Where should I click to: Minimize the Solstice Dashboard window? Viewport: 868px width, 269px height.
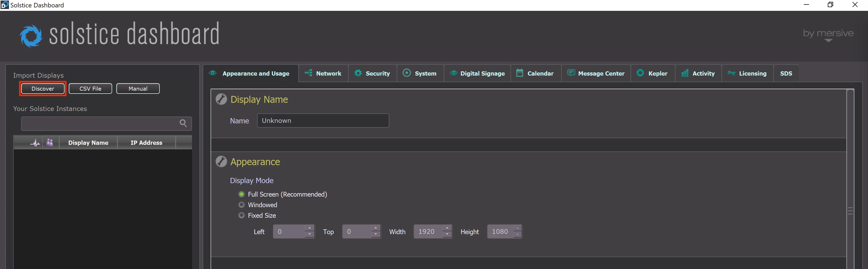point(806,5)
